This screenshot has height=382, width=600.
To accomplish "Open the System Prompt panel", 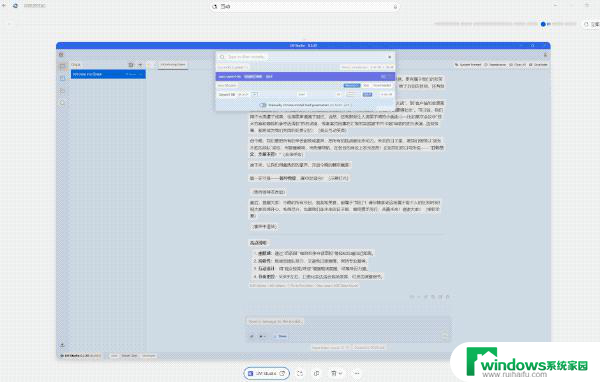I will (x=468, y=65).
